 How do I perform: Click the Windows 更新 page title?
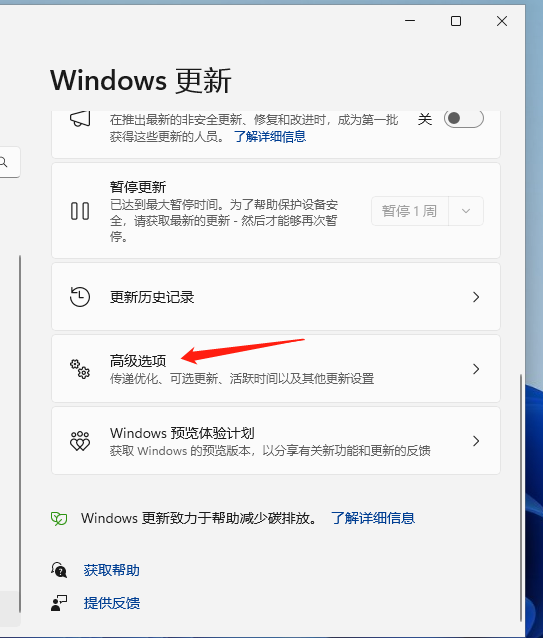(x=141, y=80)
